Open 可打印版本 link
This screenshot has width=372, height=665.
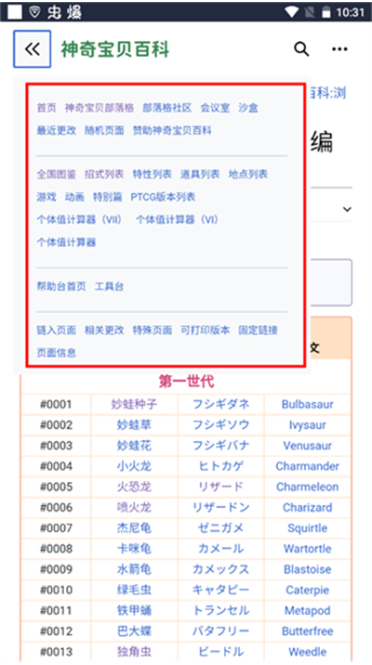[205, 330]
